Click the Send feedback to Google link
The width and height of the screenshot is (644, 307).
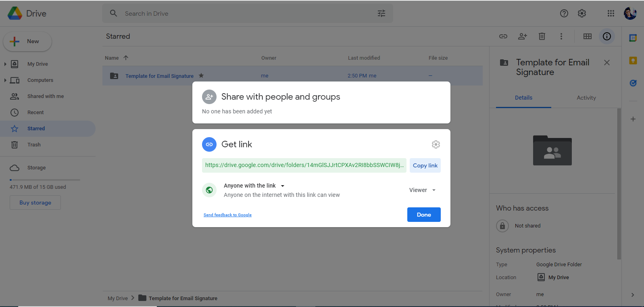coord(227,215)
